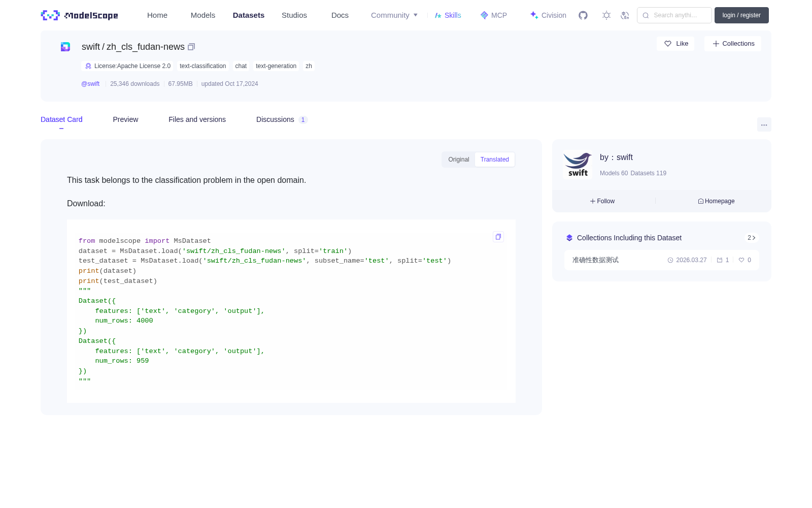Click 'Models 60' count text
Viewport: 812px width, 508px height.
(614, 173)
